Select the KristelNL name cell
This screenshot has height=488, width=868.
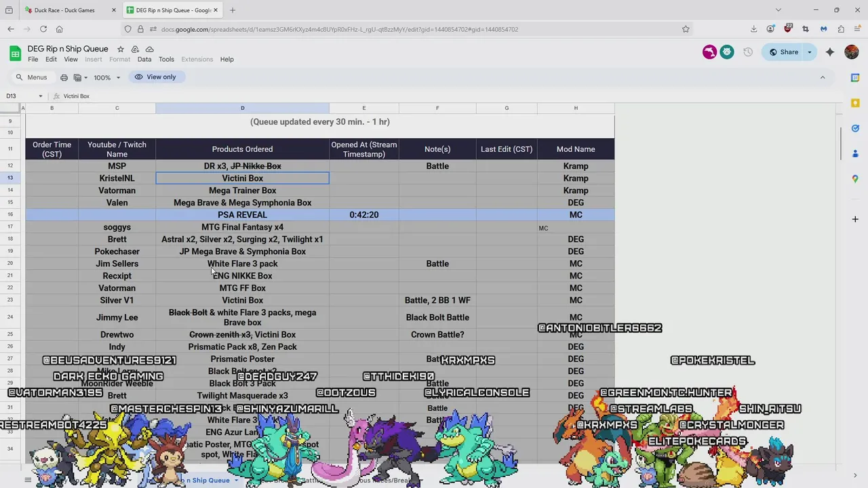(x=117, y=178)
